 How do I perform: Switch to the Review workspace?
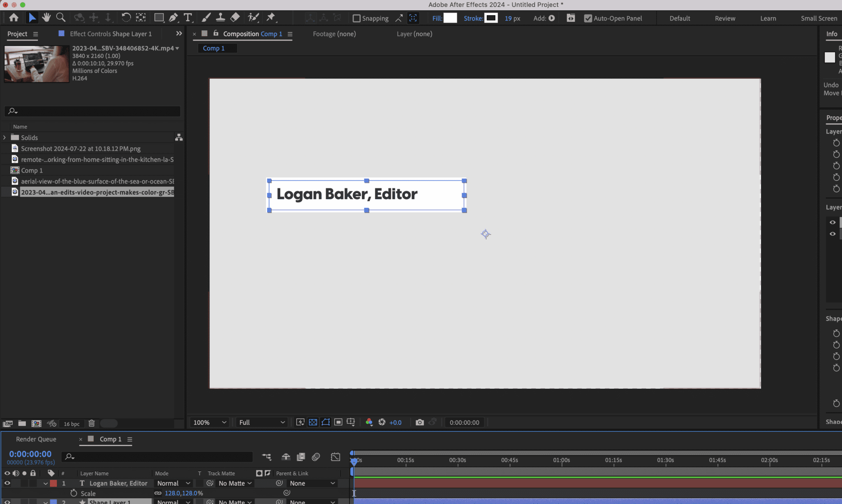tap(724, 18)
